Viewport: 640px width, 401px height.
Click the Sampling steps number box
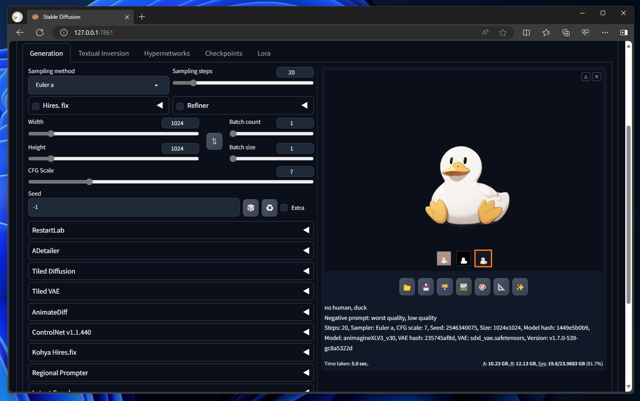point(295,72)
